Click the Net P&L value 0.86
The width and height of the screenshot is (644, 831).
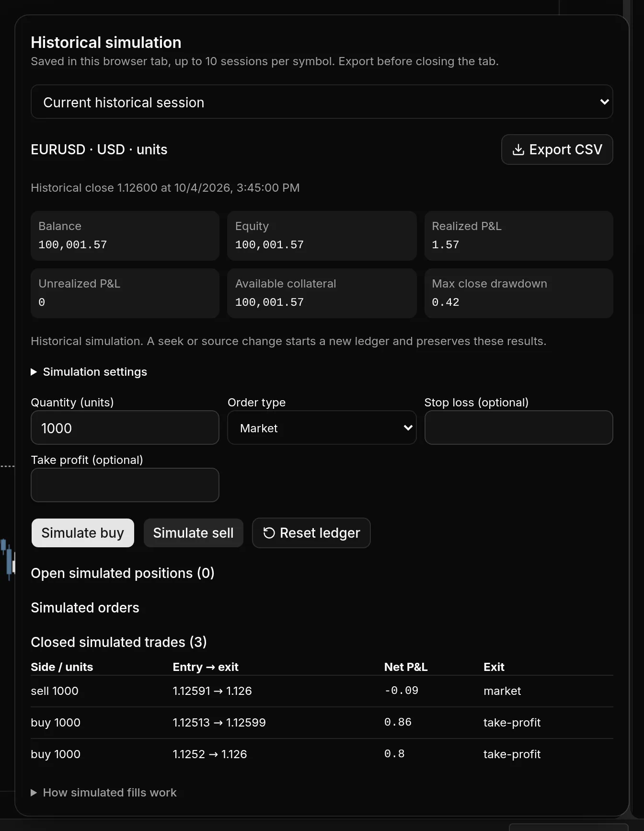point(398,722)
